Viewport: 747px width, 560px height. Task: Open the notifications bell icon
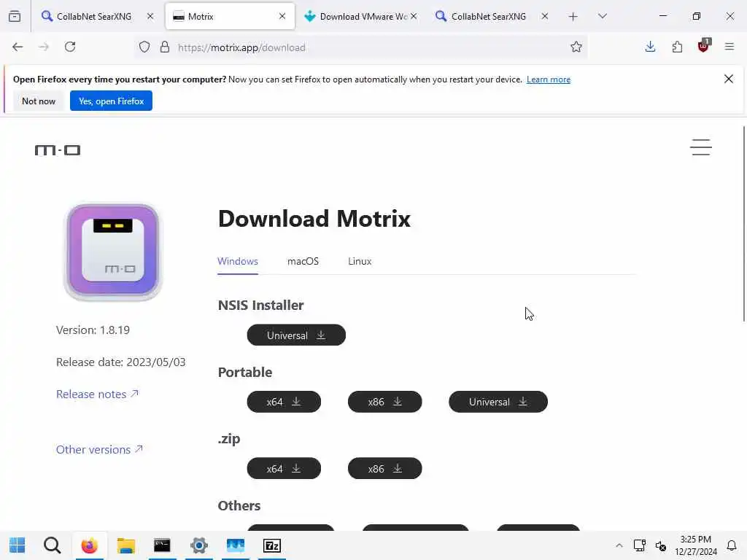(732, 545)
